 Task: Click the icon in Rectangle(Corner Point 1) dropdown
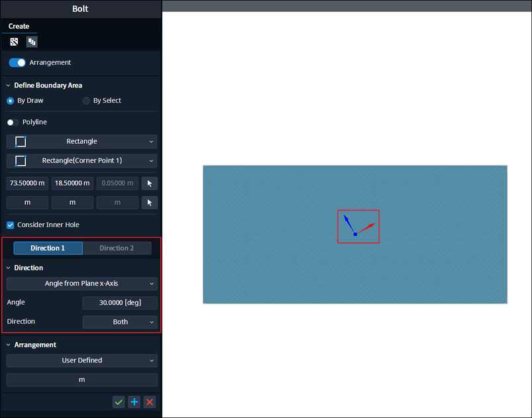[21, 161]
